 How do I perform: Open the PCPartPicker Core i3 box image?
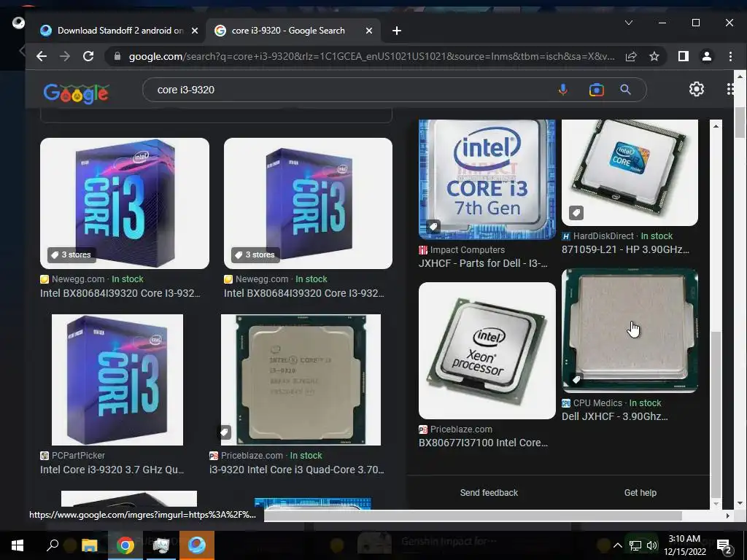(117, 379)
